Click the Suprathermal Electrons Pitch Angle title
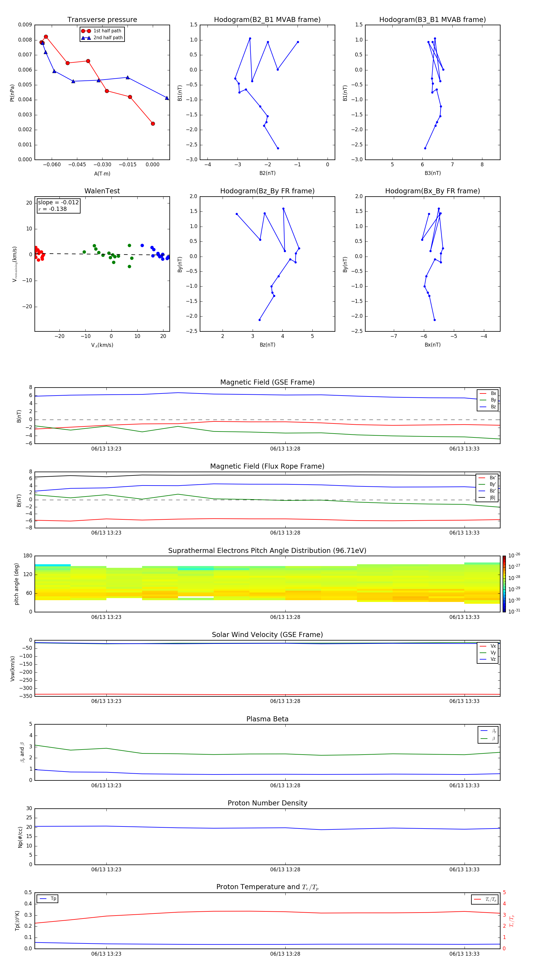The height and width of the screenshot is (980, 535). tap(267, 551)
